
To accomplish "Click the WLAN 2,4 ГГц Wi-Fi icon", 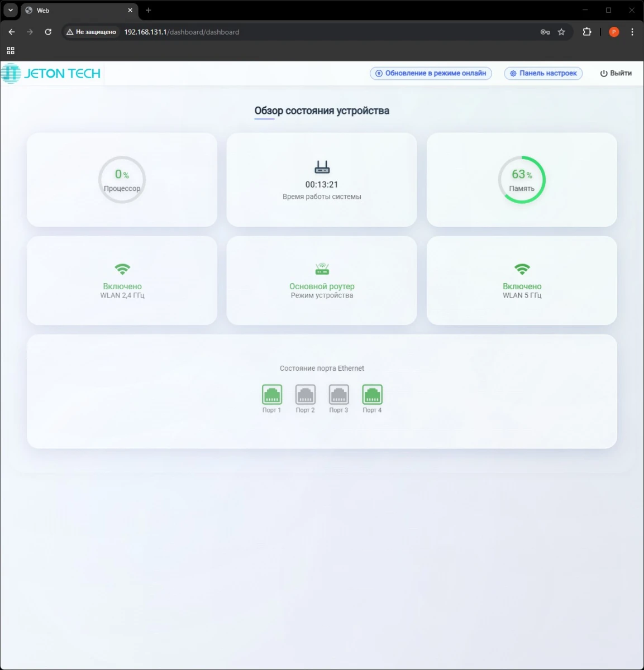I will pyautogui.click(x=122, y=269).
